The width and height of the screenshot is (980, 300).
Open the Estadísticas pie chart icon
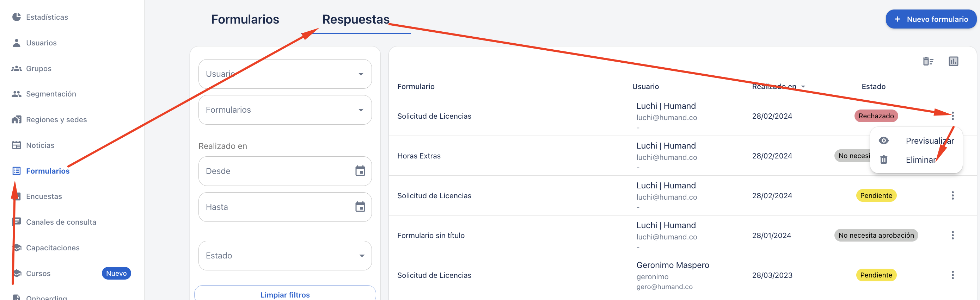point(16,17)
